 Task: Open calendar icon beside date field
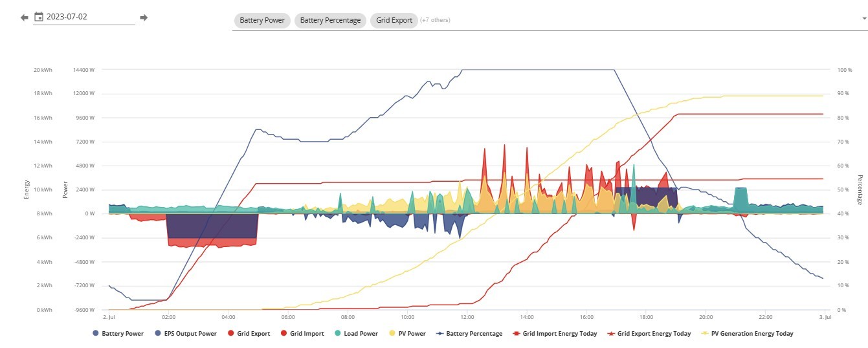tap(39, 17)
